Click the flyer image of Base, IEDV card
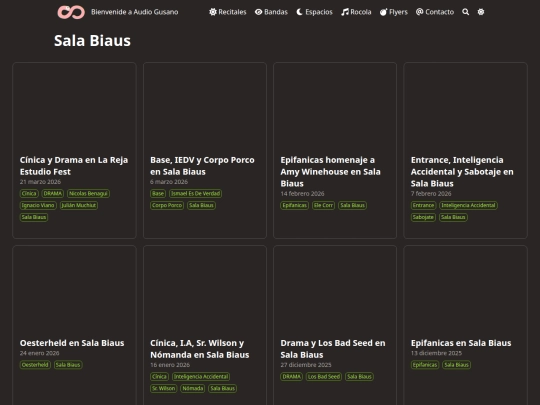This screenshot has height=405, width=540. tap(205, 106)
